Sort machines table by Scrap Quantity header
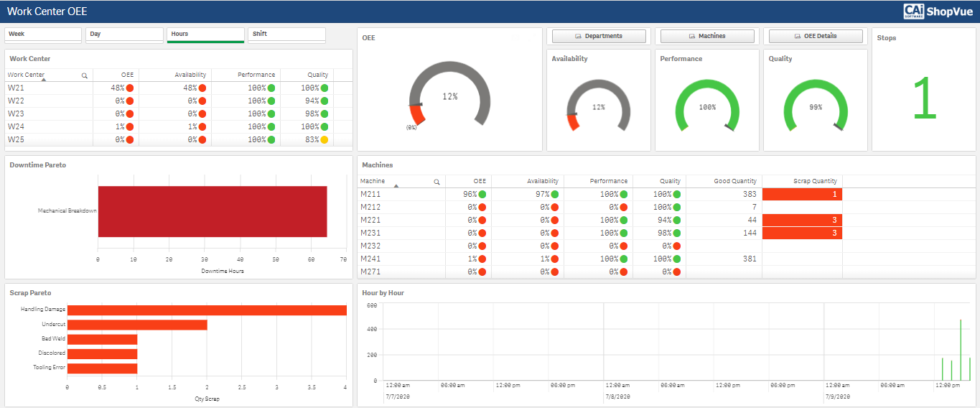Screen dimensions: 980x408 [814, 181]
